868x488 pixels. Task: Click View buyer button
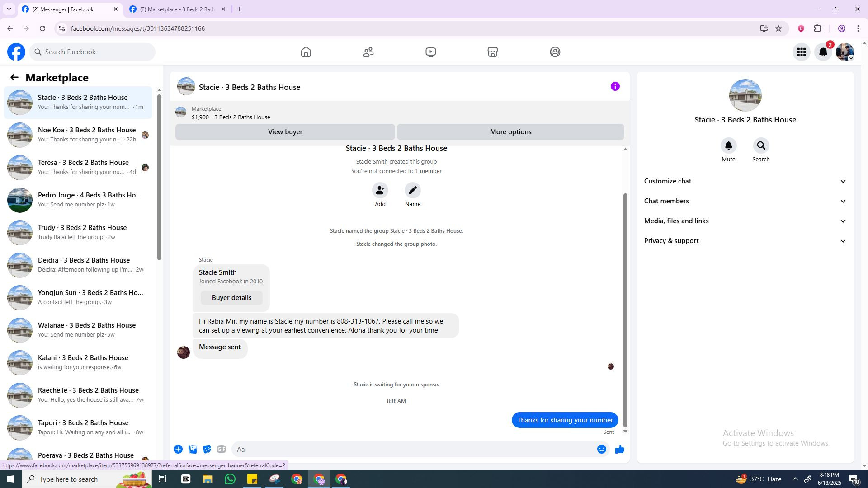tap(285, 132)
